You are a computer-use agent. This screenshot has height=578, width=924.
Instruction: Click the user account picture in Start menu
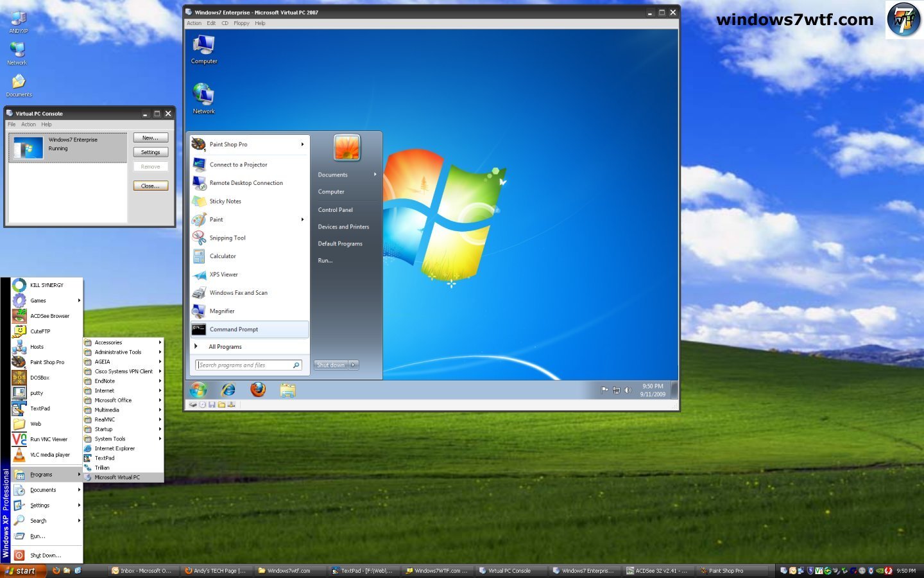click(347, 148)
